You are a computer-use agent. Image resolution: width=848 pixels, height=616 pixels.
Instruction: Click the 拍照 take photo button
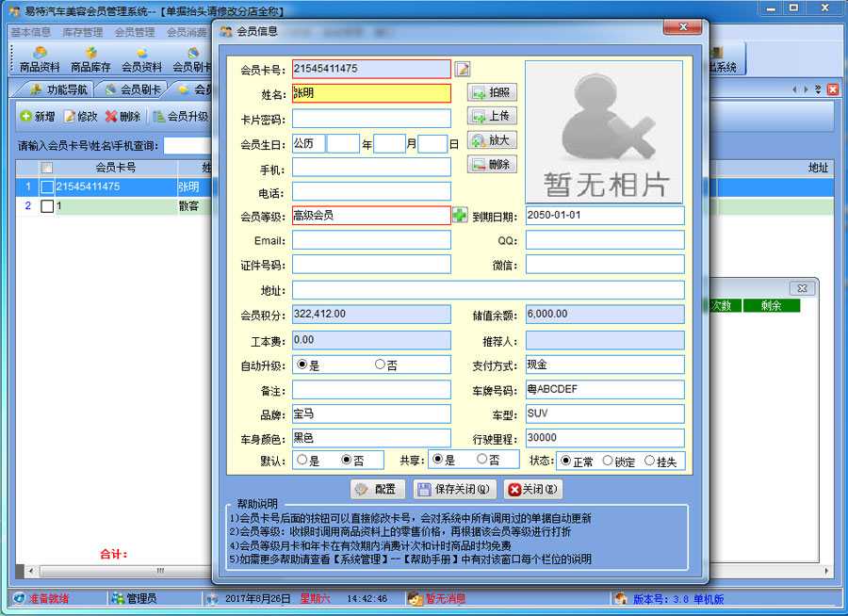tap(492, 92)
